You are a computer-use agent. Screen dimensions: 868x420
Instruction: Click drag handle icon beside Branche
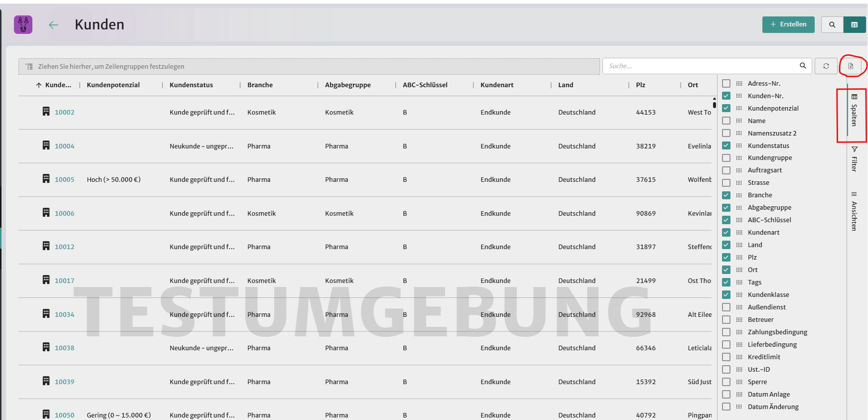[739, 195]
